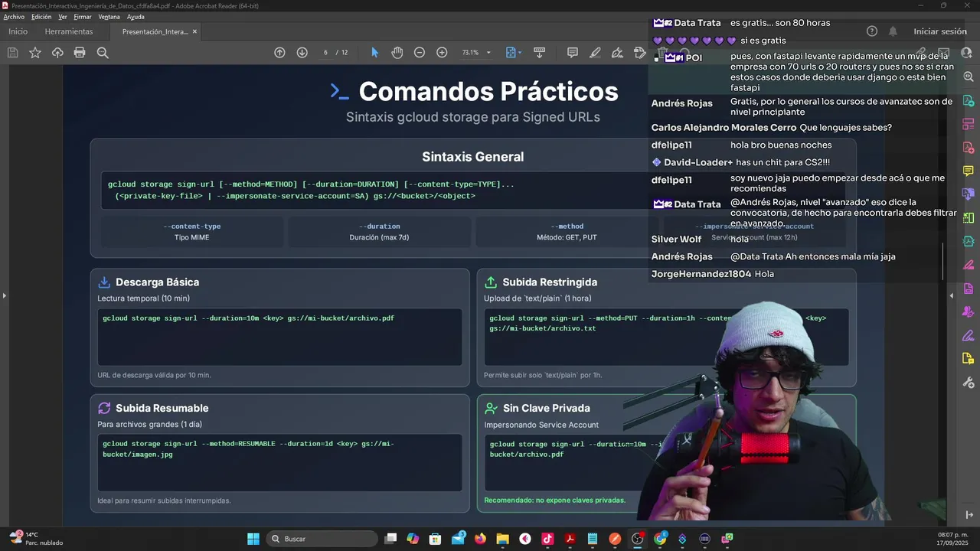
Task: Switch to the Herramientas tab
Action: click(x=69, y=31)
